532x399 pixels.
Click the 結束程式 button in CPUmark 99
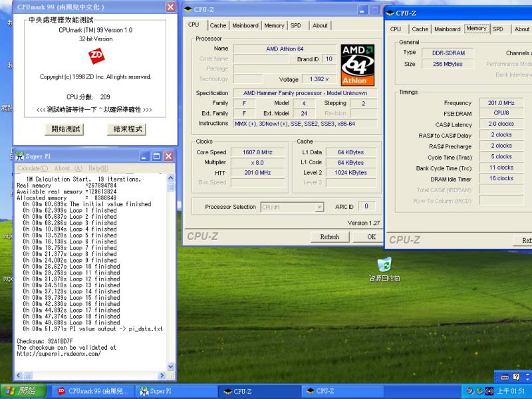coord(127,129)
